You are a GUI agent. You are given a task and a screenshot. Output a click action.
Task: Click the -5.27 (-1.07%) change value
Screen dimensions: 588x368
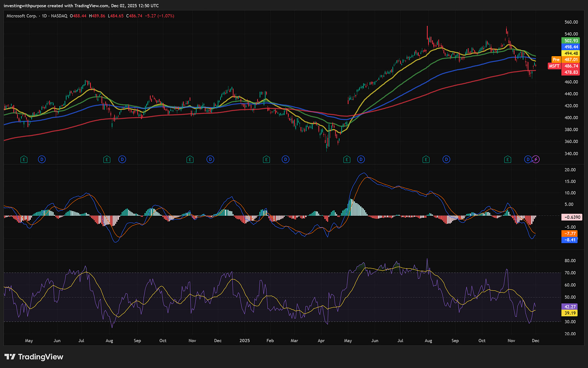pyautogui.click(x=160, y=16)
